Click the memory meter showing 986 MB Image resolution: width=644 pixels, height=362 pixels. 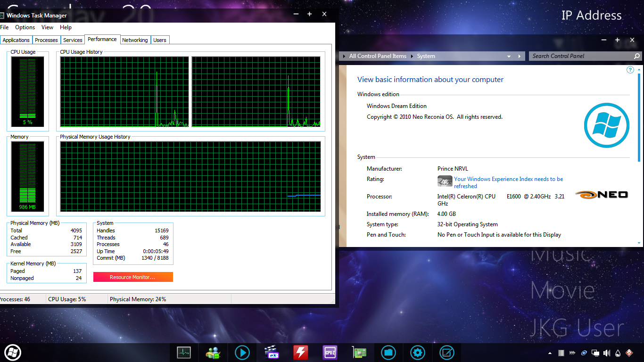[x=28, y=176]
